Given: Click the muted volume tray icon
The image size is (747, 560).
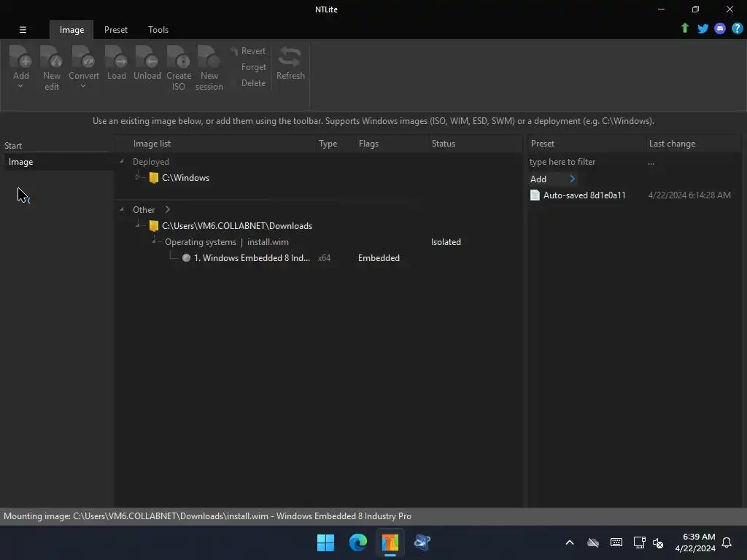Looking at the screenshot, I should pos(658,542).
